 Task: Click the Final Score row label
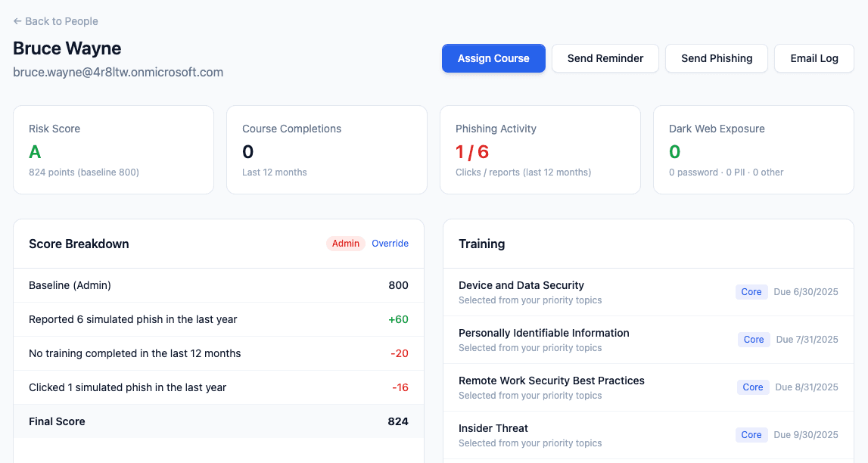(57, 421)
